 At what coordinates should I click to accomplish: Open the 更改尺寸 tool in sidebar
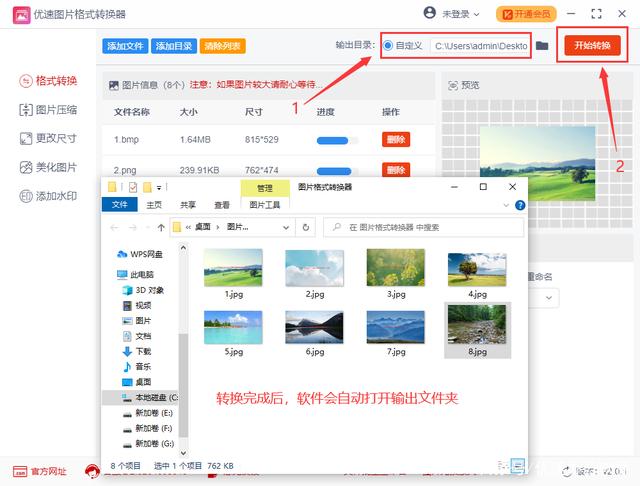tap(48, 138)
